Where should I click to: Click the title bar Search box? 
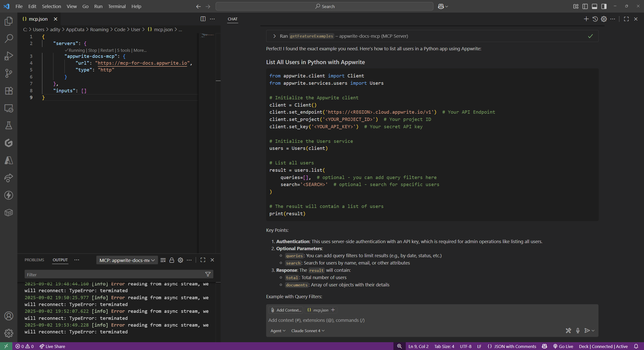click(325, 6)
